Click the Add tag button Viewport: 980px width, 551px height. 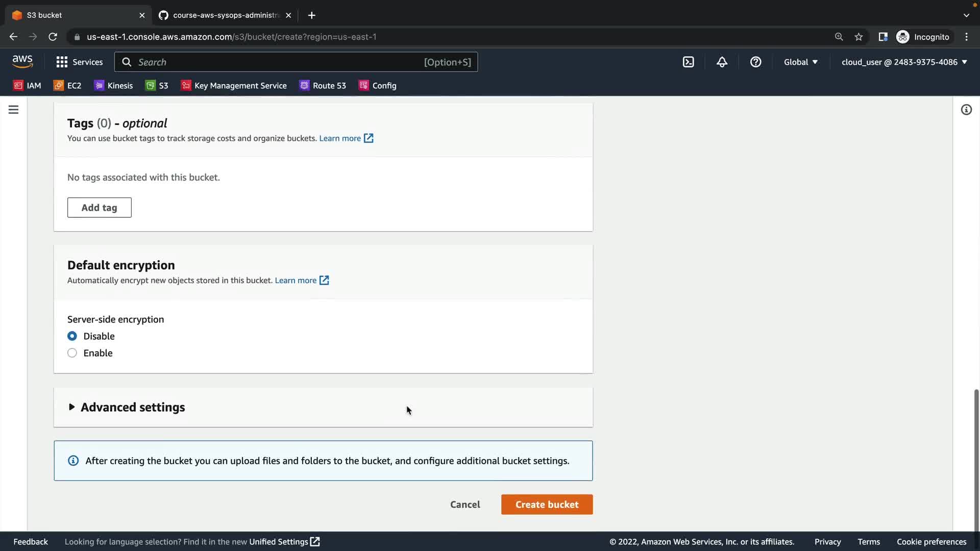pos(99,208)
